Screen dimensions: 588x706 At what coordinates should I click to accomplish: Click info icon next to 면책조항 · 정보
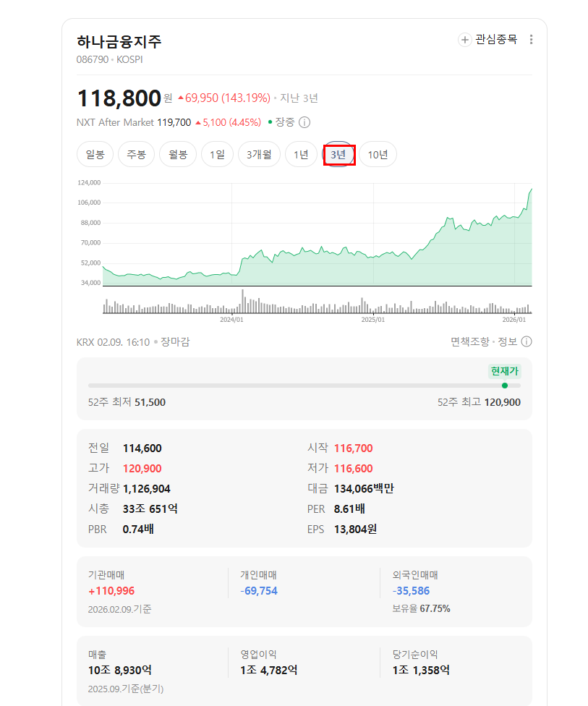(x=527, y=341)
